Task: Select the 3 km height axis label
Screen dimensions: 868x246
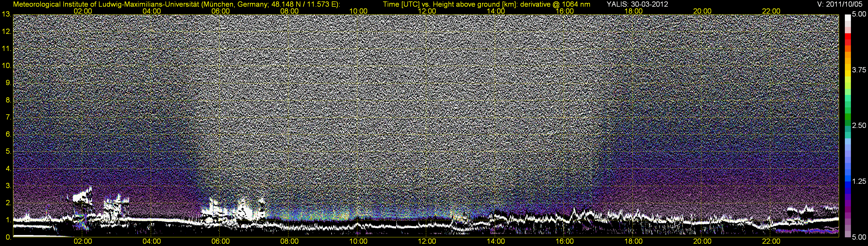Action: click(x=8, y=186)
